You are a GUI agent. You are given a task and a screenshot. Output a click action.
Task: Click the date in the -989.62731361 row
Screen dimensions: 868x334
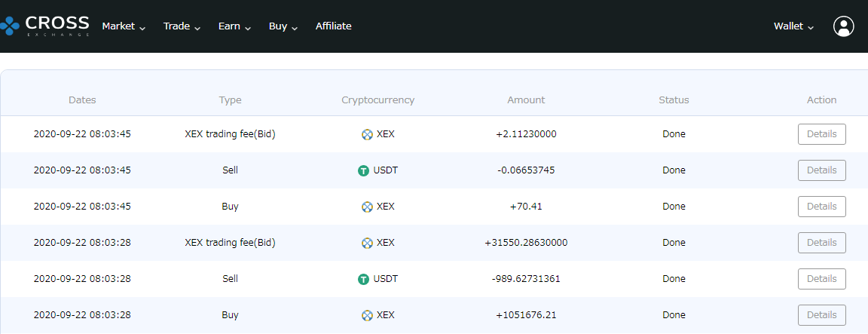(x=82, y=279)
